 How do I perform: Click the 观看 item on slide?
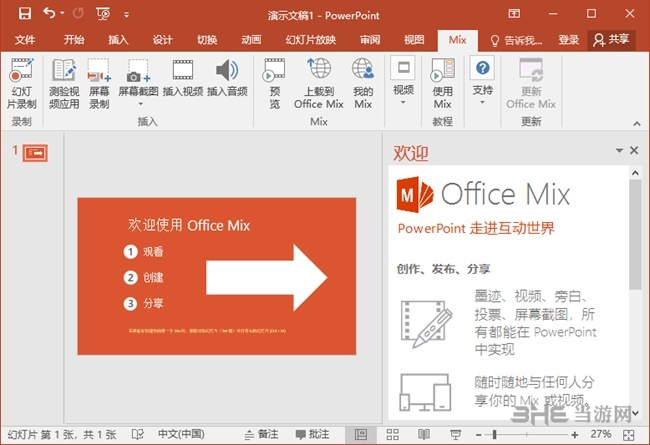coord(153,251)
